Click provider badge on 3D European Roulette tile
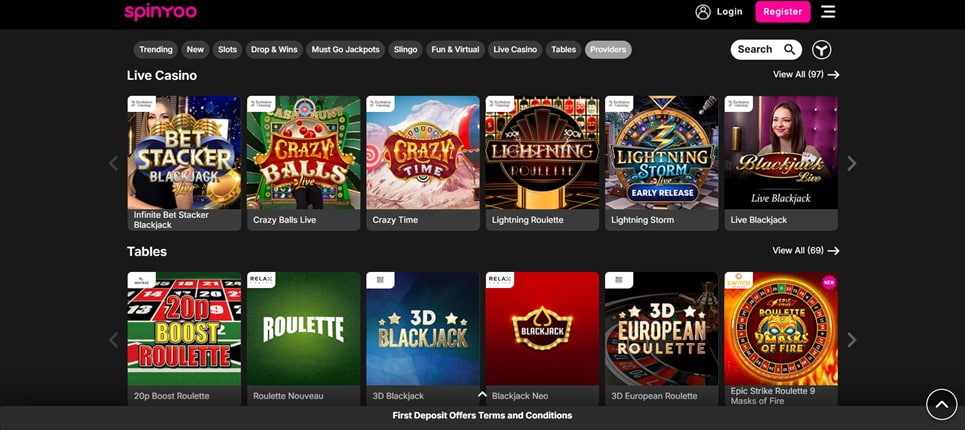 coord(619,280)
